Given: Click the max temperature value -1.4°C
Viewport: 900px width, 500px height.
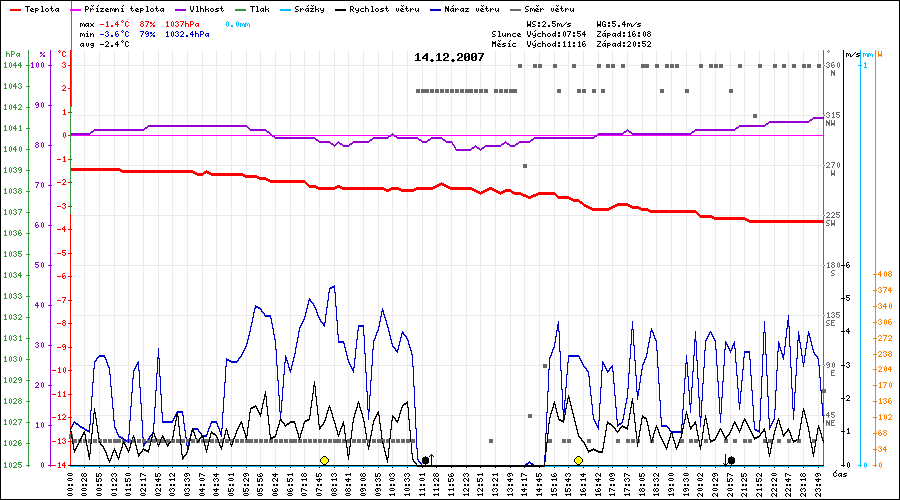Looking at the screenshot, I should coord(114,25).
